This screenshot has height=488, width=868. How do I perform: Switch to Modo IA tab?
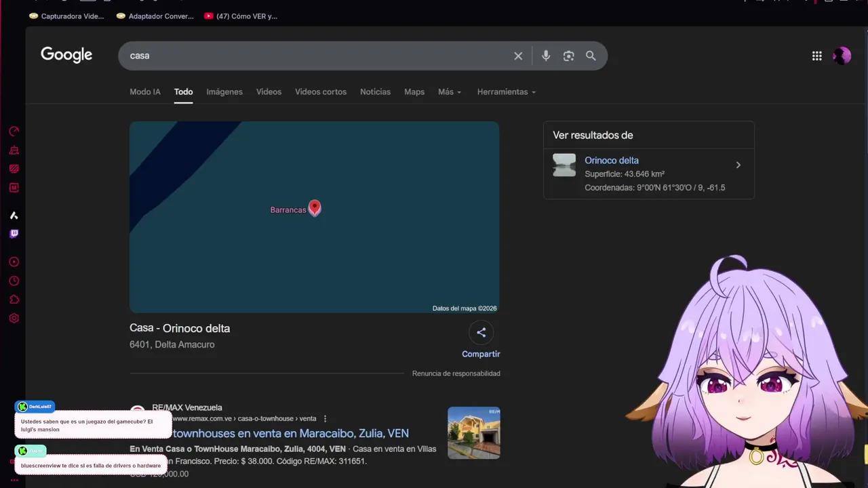(x=145, y=92)
